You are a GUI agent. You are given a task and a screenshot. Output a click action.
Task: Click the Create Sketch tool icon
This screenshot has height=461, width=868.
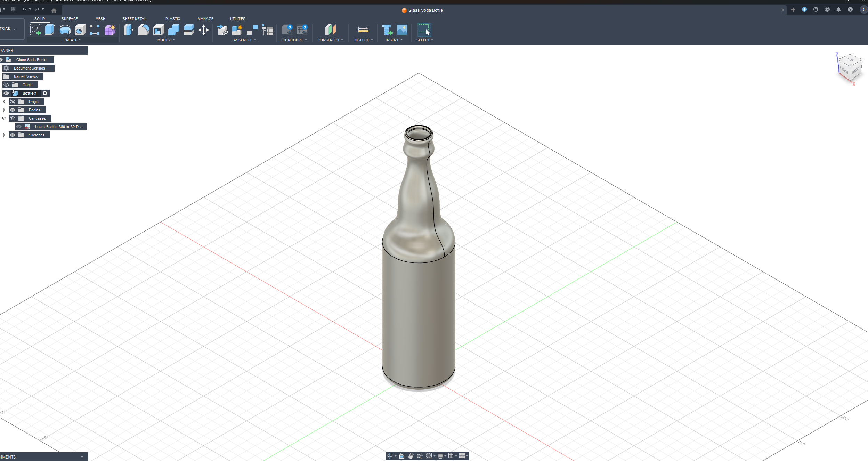(35, 30)
